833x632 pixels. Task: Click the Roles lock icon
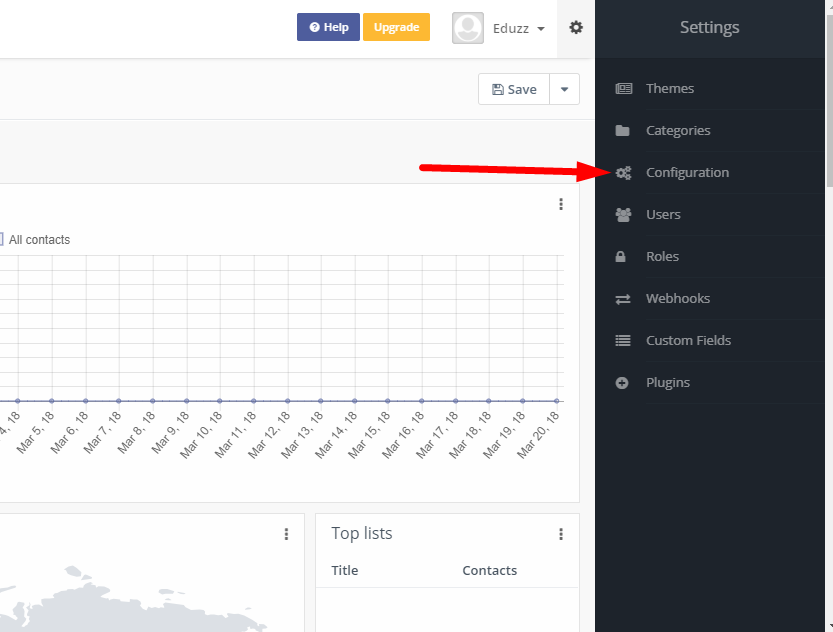tap(621, 257)
